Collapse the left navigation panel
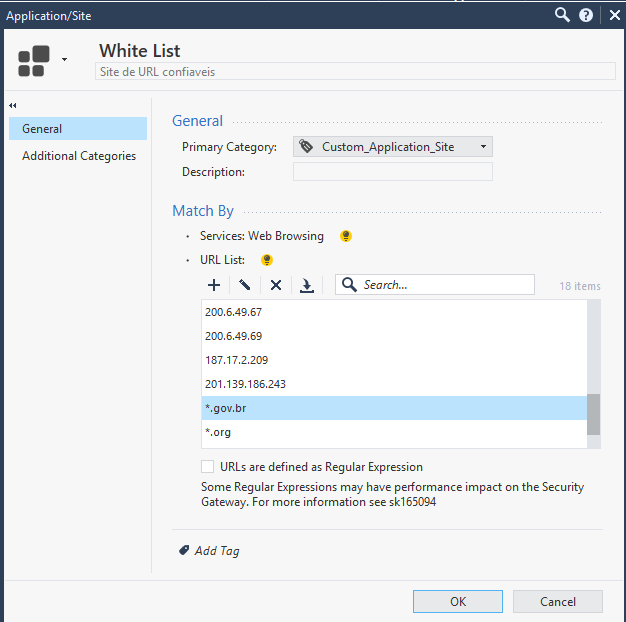Screen dimensions: 626x622 (14, 105)
